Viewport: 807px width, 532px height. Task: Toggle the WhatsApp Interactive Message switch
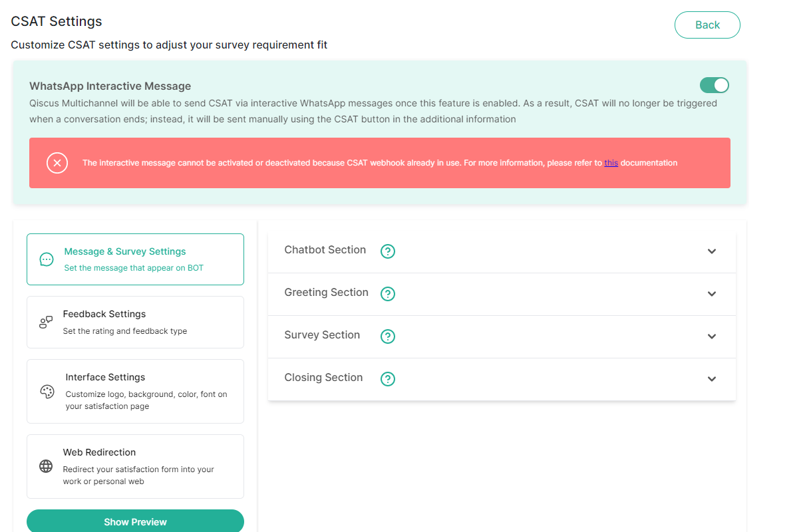[x=714, y=85]
